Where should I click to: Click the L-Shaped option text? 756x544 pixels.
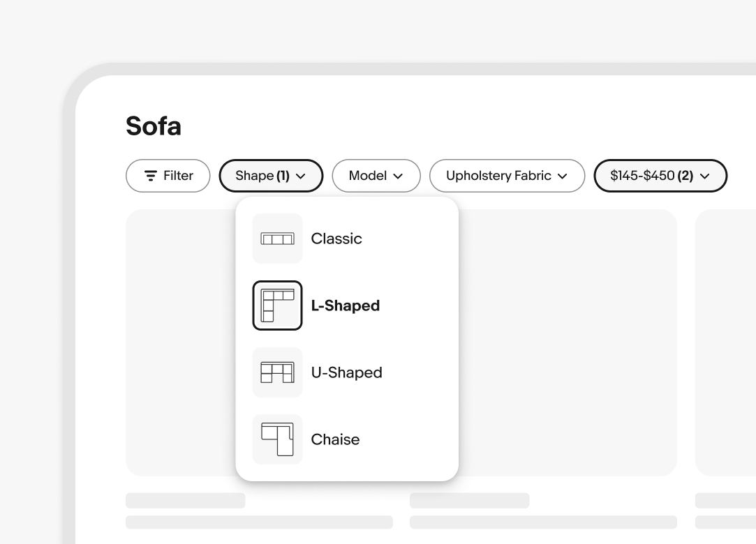345,305
